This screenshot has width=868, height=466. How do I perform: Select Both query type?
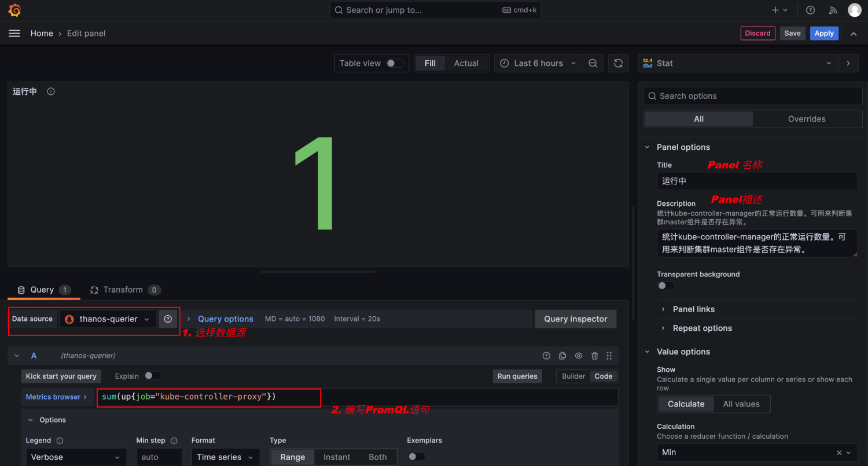click(378, 457)
